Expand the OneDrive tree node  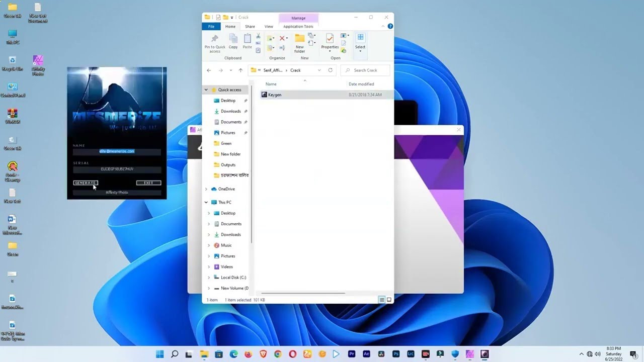(206, 189)
